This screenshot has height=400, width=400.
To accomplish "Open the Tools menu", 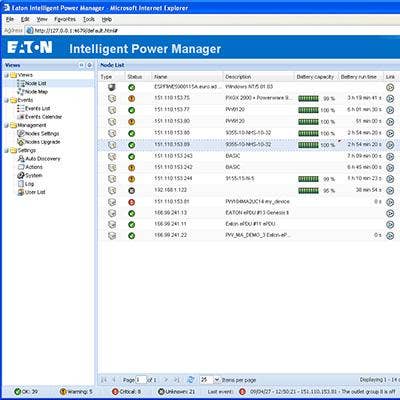I will (x=89, y=19).
